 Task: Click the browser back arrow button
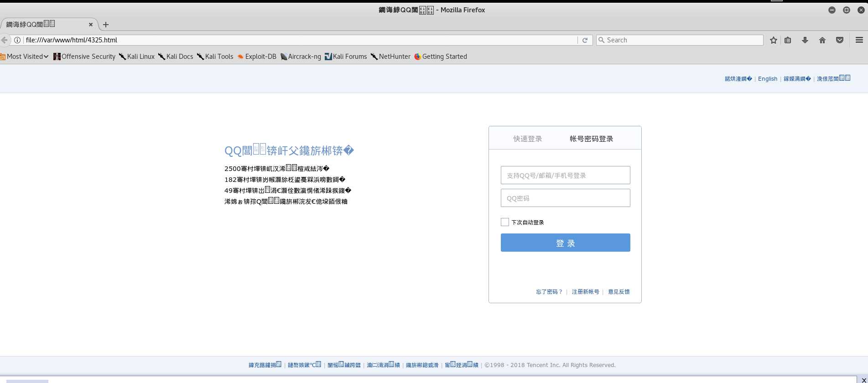tap(4, 40)
